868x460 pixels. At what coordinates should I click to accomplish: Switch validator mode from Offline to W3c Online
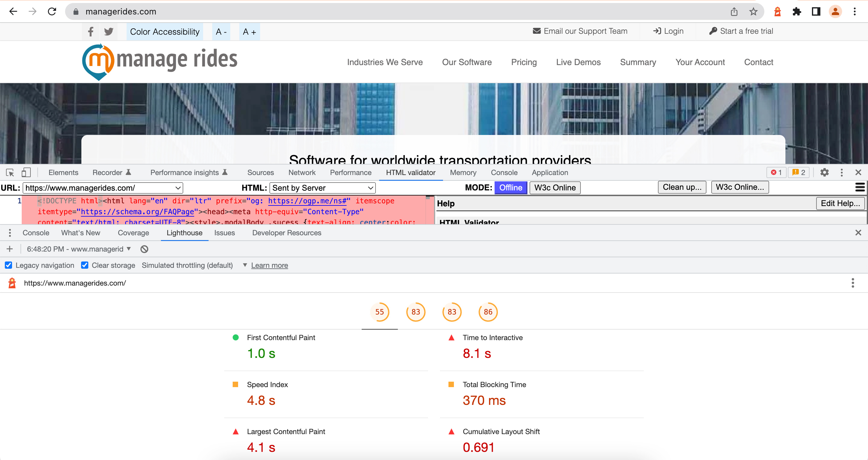tap(555, 188)
